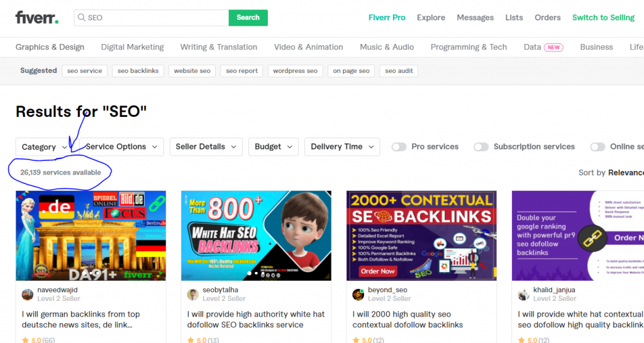The width and height of the screenshot is (644, 343).
Task: Open the 2000+ Contextual SEO Backlinks thumbnail
Action: pyautogui.click(x=421, y=236)
